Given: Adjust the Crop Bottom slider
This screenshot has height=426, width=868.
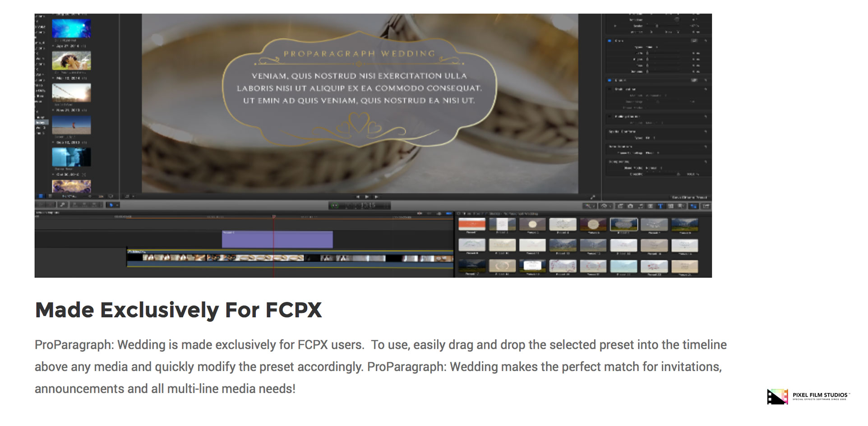Looking at the screenshot, I should pos(663,71).
